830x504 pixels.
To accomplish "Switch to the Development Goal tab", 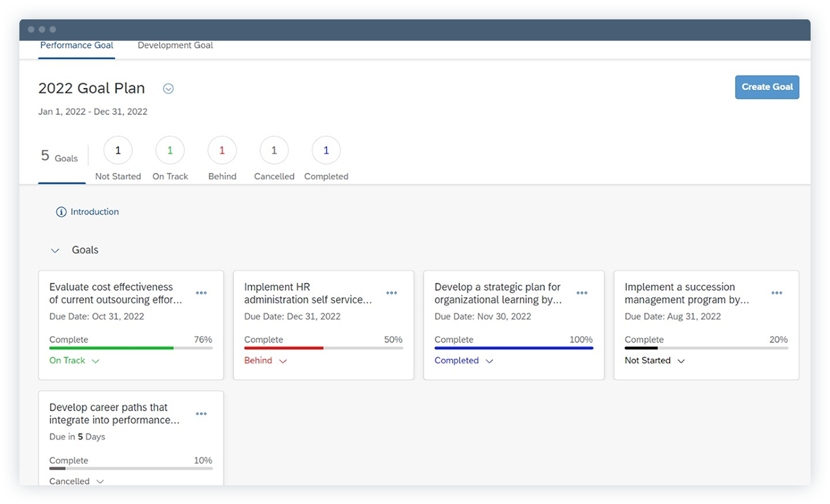I will pyautogui.click(x=175, y=45).
